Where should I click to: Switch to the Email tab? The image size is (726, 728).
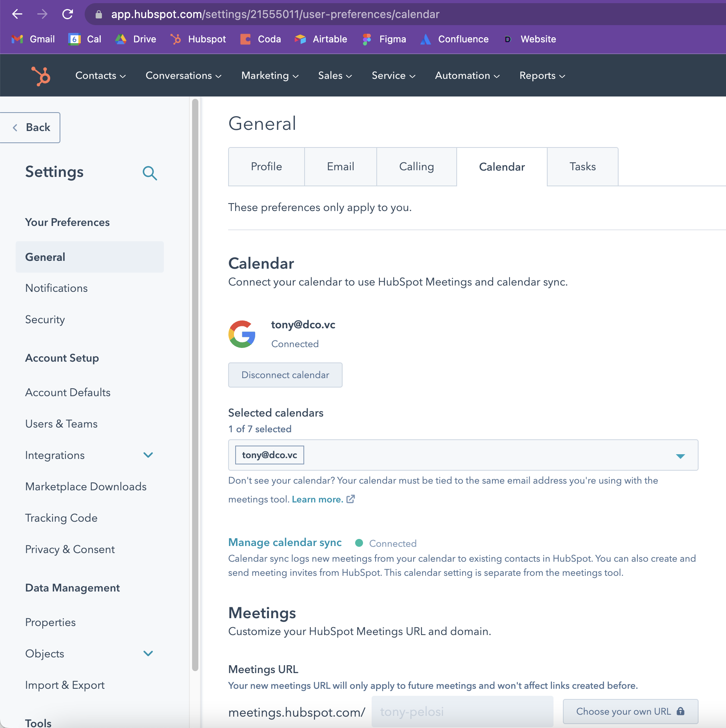pyautogui.click(x=341, y=167)
